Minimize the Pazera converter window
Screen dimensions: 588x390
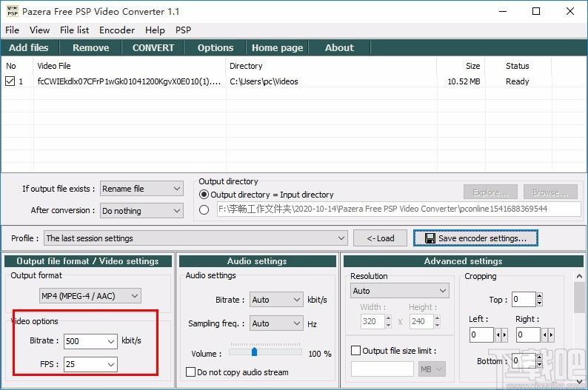503,11
